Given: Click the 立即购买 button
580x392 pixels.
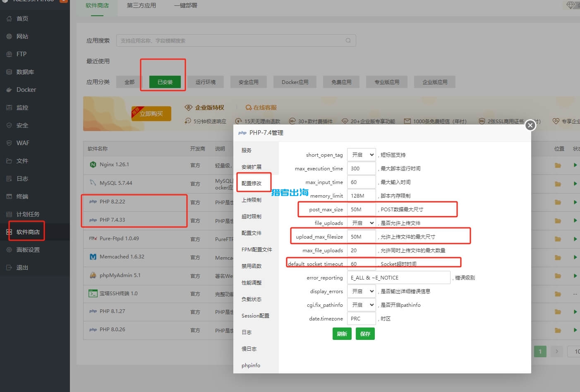Looking at the screenshot, I should pos(151,114).
